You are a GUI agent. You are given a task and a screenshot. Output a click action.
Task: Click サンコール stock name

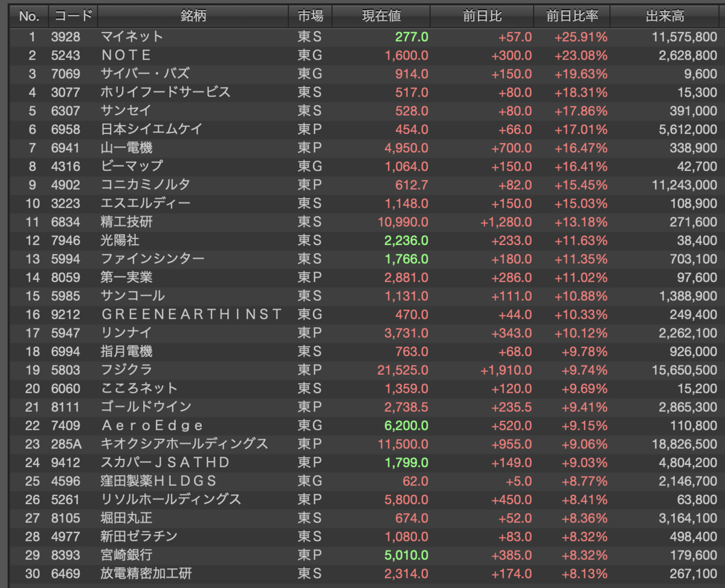click(132, 296)
